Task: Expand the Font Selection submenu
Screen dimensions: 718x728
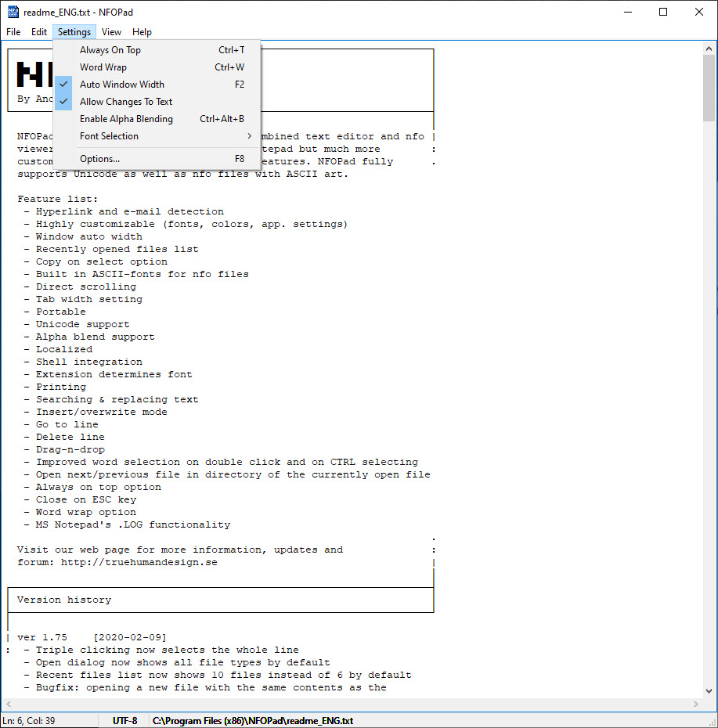Action: coord(157,136)
